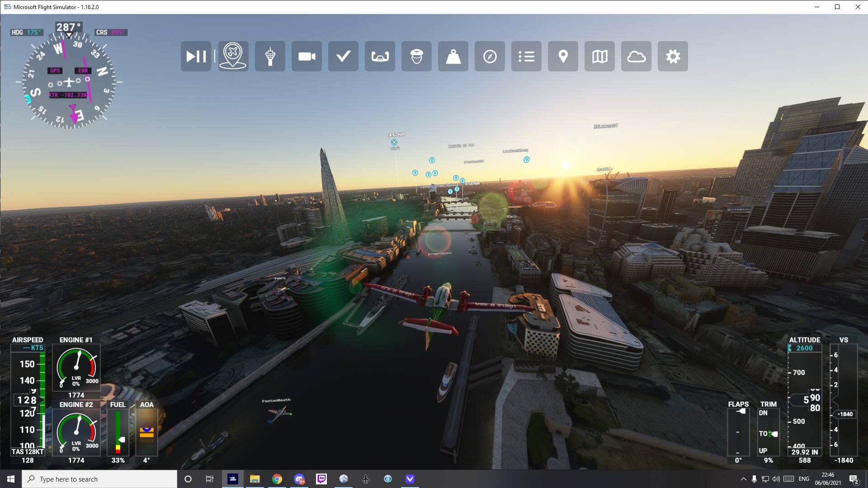Viewport: 868px width, 488px height.
Task: Open the Fuel and Weight icon
Action: 453,56
